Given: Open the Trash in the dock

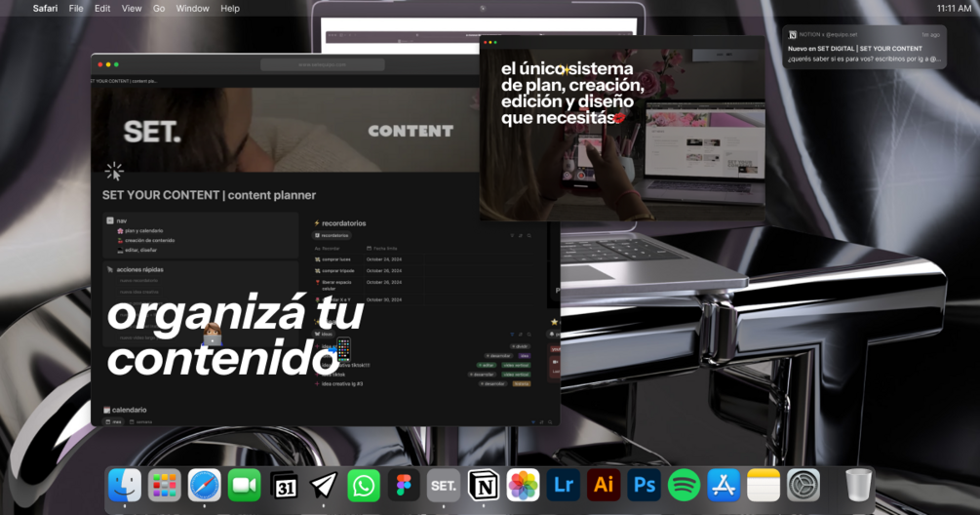Looking at the screenshot, I should tap(858, 485).
